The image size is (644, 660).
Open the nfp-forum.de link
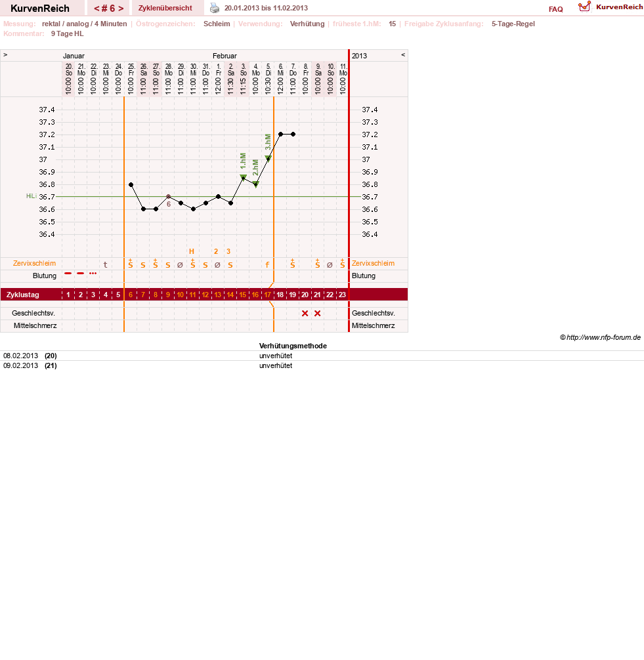point(603,338)
